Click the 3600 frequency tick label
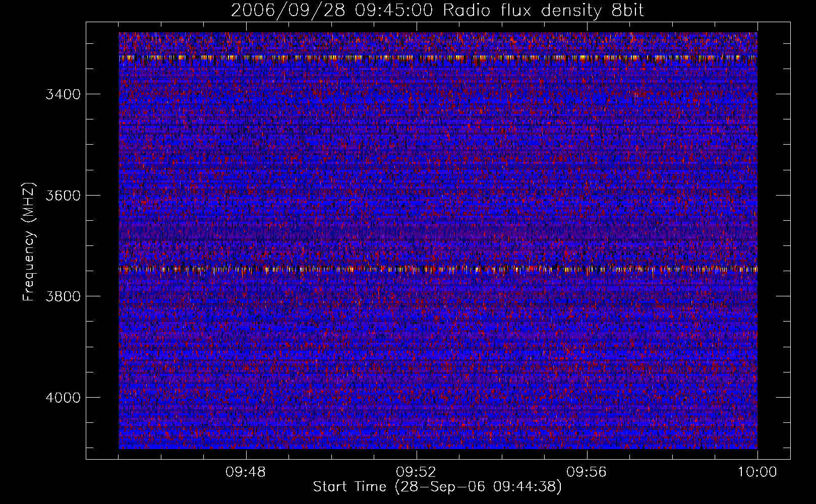 coord(63,196)
